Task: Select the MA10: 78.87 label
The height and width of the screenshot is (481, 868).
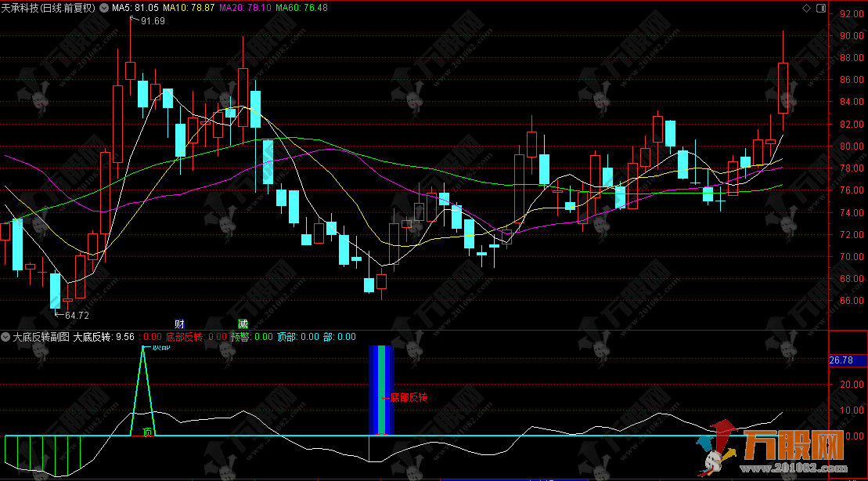Action: click(189, 8)
